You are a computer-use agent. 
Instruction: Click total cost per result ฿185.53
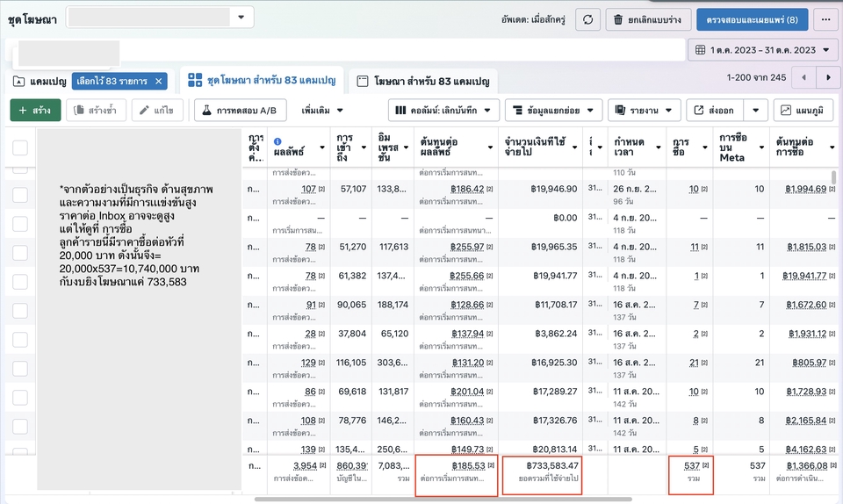468,466
